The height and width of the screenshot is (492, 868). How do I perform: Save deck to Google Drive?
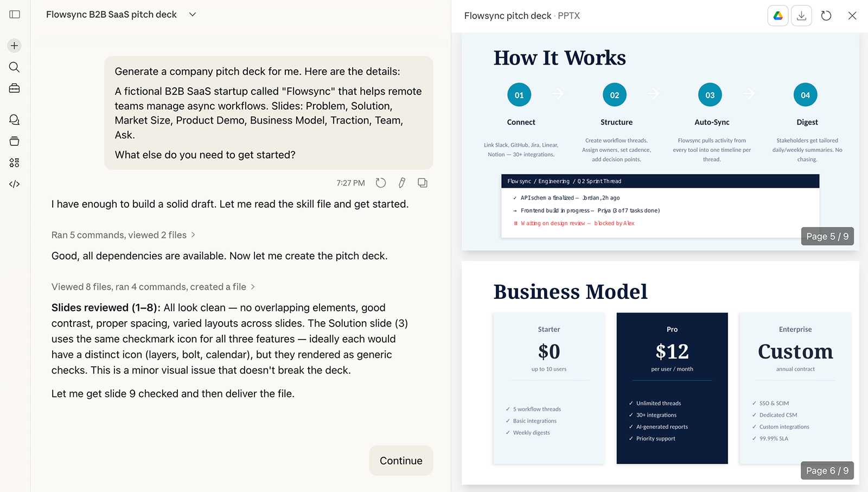(x=778, y=16)
